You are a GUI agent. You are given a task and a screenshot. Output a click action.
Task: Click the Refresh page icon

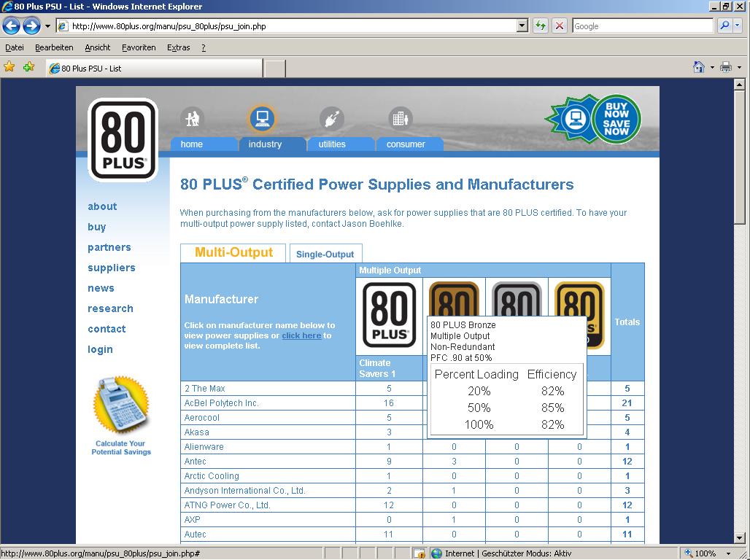pyautogui.click(x=541, y=26)
